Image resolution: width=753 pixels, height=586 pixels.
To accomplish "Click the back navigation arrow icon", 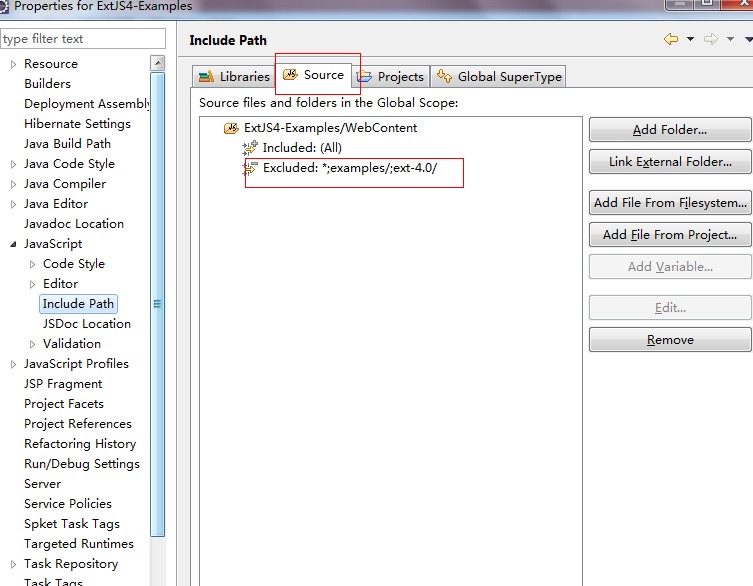I will (671, 39).
